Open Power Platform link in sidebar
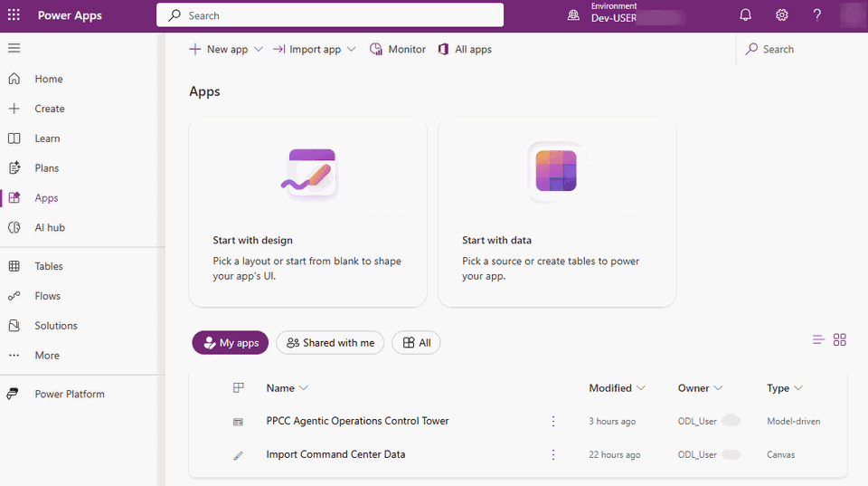 [70, 394]
